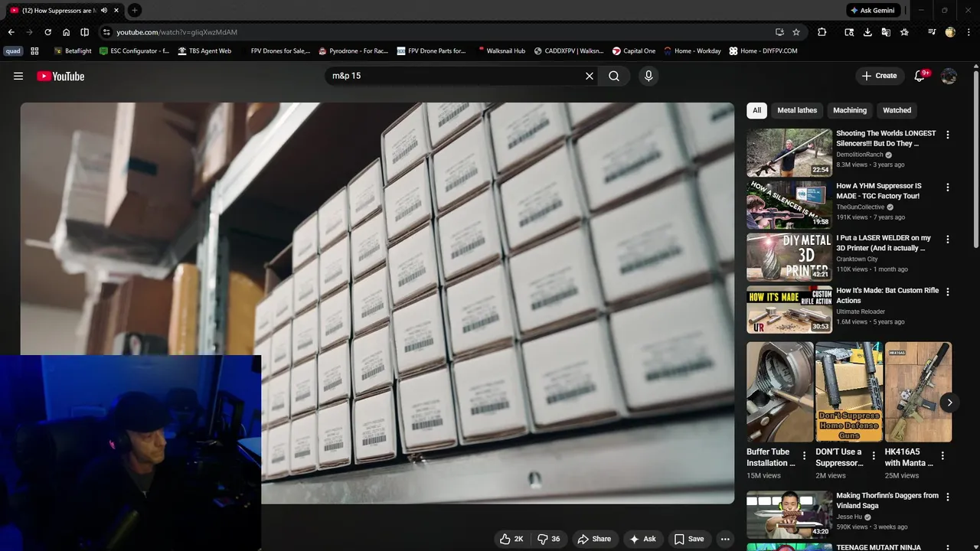980x551 pixels.
Task: Open options for 'Buffer Tube Installation' short
Action: (805, 455)
